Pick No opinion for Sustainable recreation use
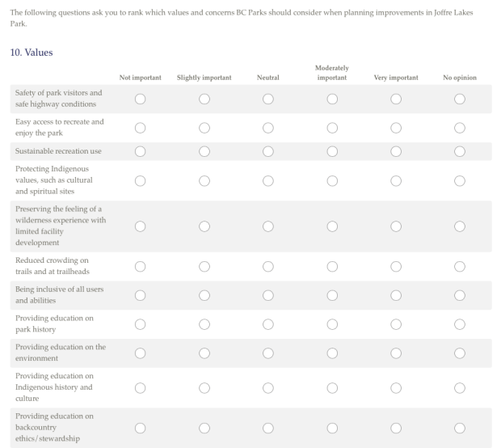The image size is (501, 448). [460, 150]
